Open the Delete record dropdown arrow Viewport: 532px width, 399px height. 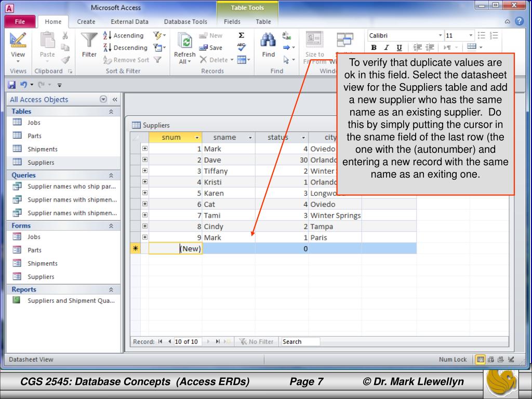click(232, 60)
